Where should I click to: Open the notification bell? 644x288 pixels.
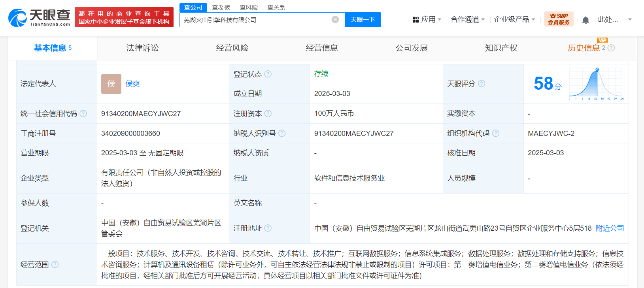(x=585, y=20)
